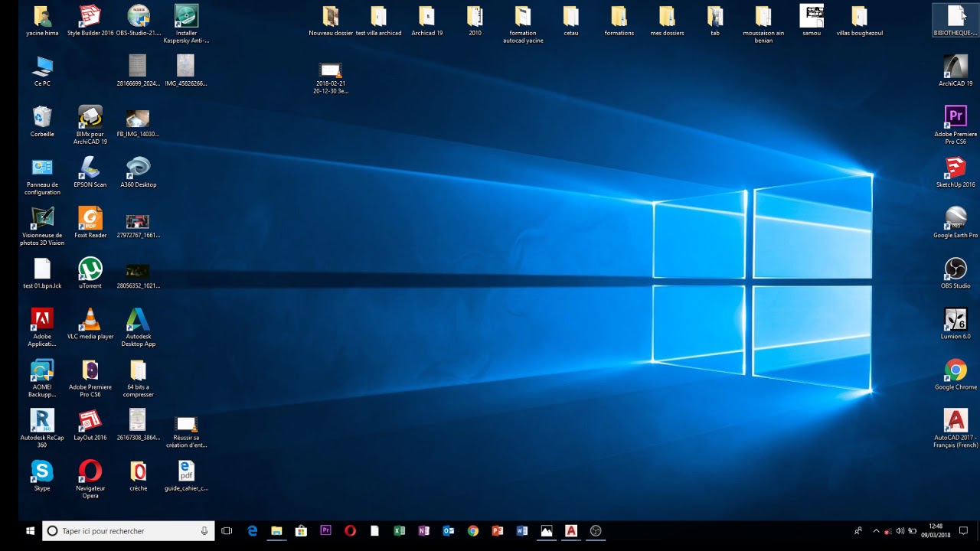Select the BIMx pour ArchiCAD 19 icon
980x551 pixels.
pyautogui.click(x=90, y=125)
